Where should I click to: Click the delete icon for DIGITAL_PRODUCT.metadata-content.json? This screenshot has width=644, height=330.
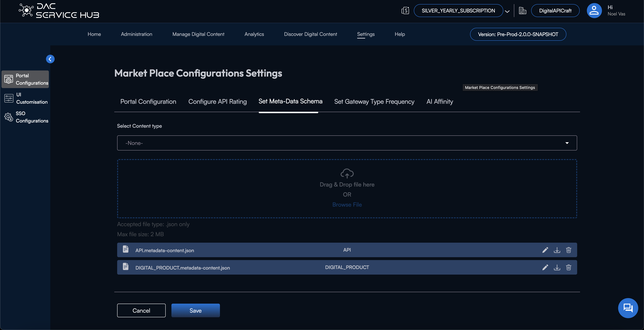tap(569, 267)
